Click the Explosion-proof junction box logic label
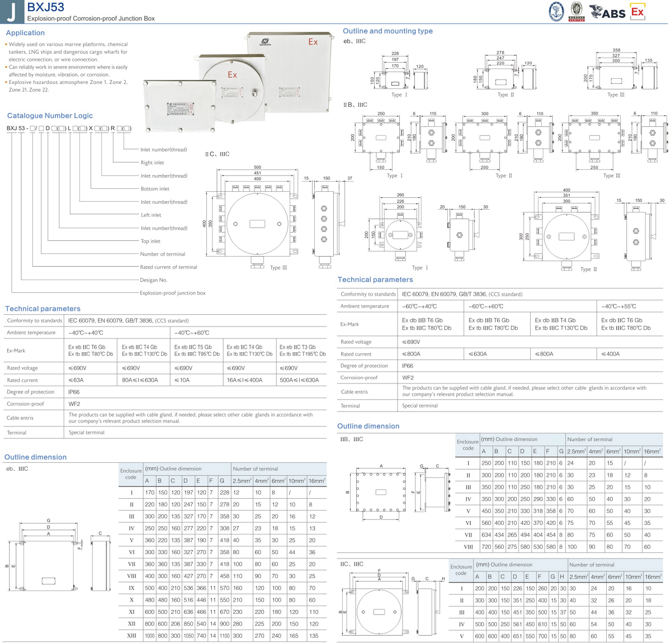The image size is (671, 644). pos(172,293)
